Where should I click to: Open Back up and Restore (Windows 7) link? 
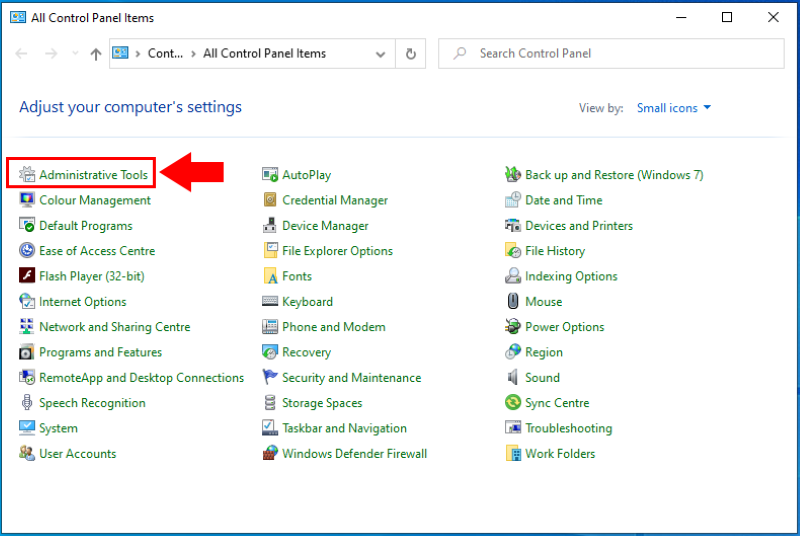coord(614,175)
